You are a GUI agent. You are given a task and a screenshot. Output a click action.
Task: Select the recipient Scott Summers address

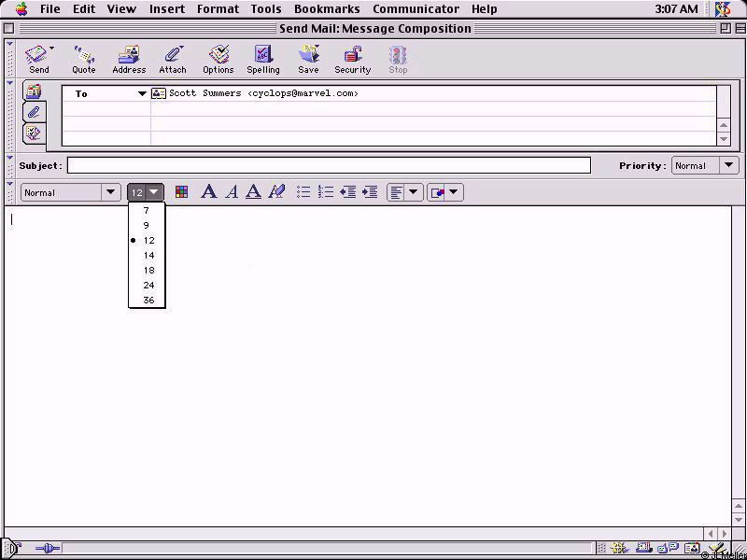pos(263,93)
